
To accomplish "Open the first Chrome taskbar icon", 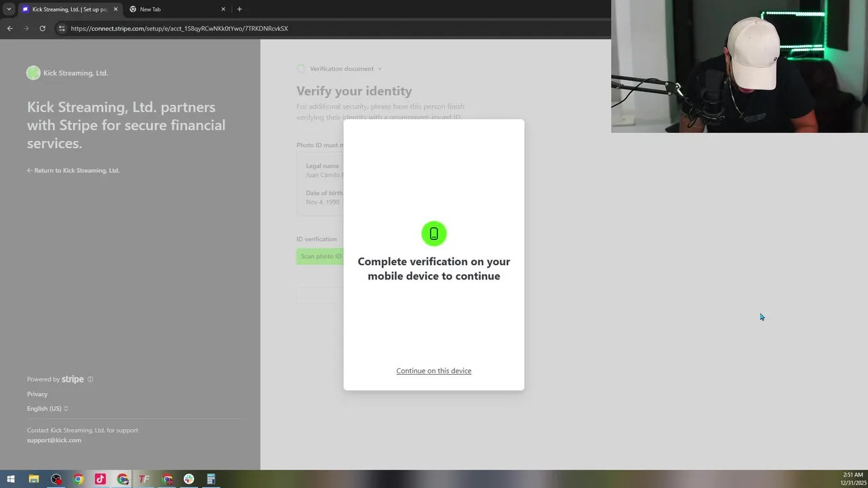I will click(x=79, y=479).
